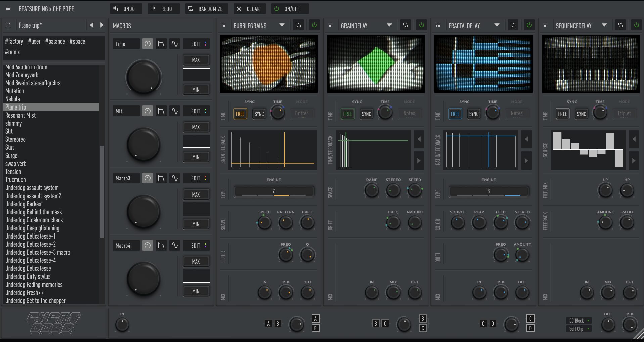Viewport: 644px width, 342px height.
Task: Click the Mlt macro name field
Action: (126, 111)
